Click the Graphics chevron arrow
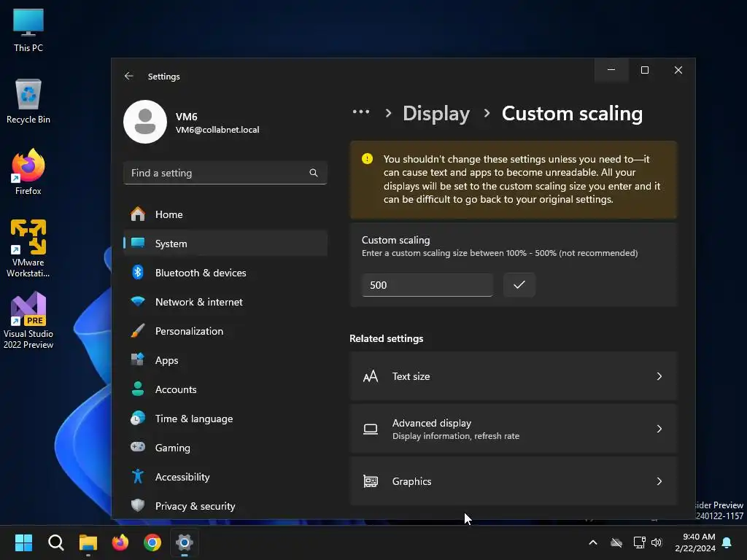 click(x=659, y=481)
